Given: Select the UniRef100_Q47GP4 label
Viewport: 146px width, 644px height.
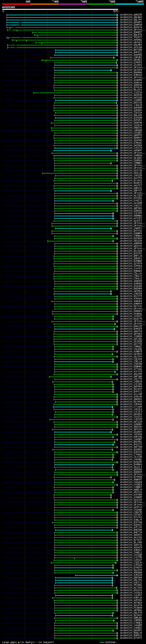Looking at the screenshot, I should 131,70.
